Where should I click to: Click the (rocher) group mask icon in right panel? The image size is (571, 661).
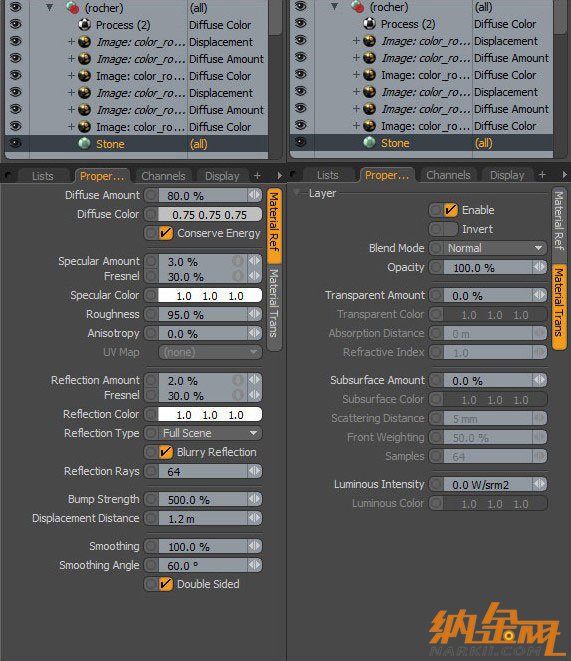point(358,7)
